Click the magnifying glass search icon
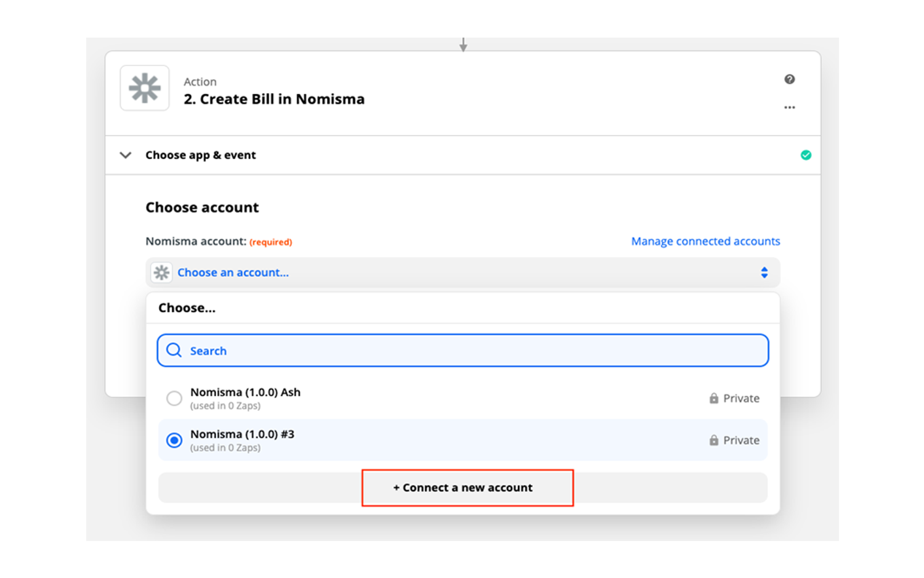The width and height of the screenshot is (924, 578). click(174, 350)
